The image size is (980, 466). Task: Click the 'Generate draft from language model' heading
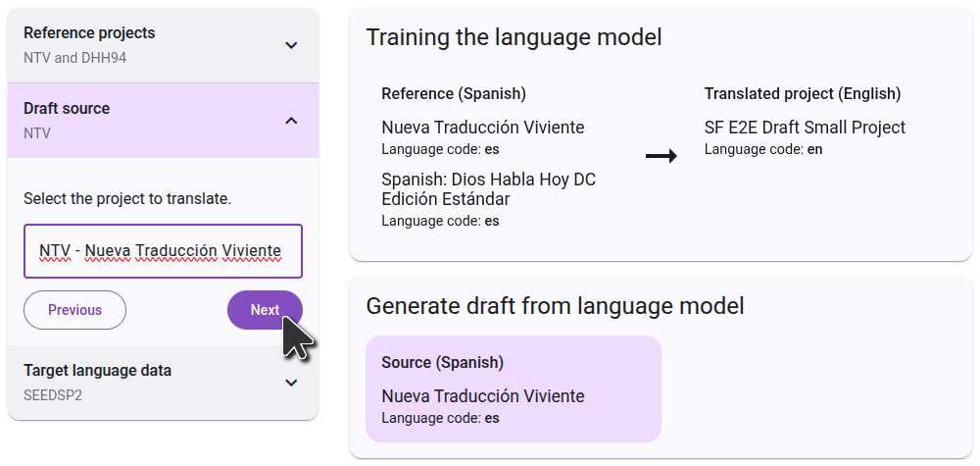[555, 306]
